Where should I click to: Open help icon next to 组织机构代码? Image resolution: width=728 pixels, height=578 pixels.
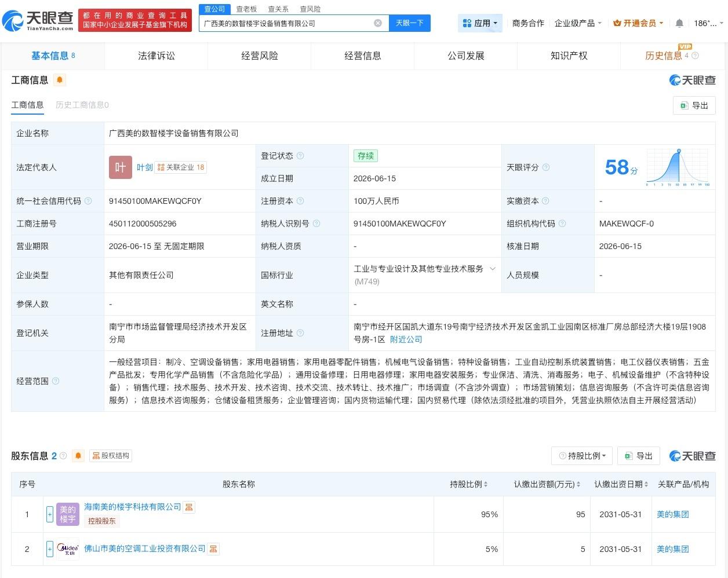(562, 224)
